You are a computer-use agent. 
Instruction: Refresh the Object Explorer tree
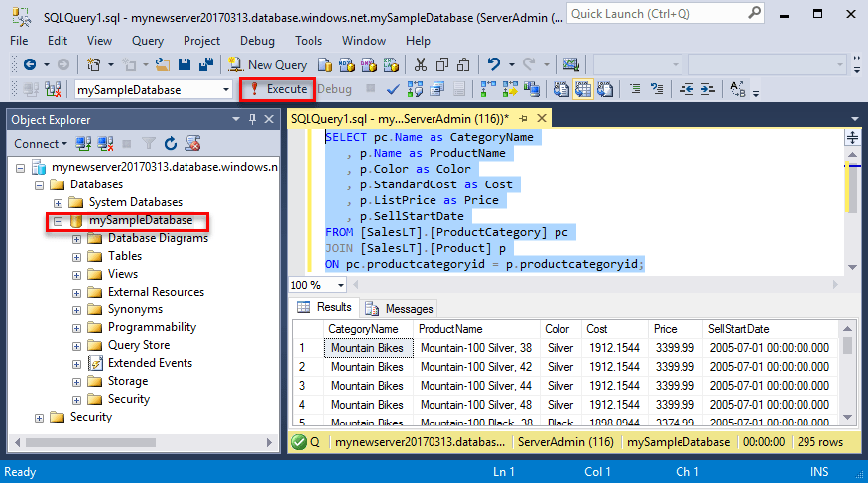(x=171, y=144)
